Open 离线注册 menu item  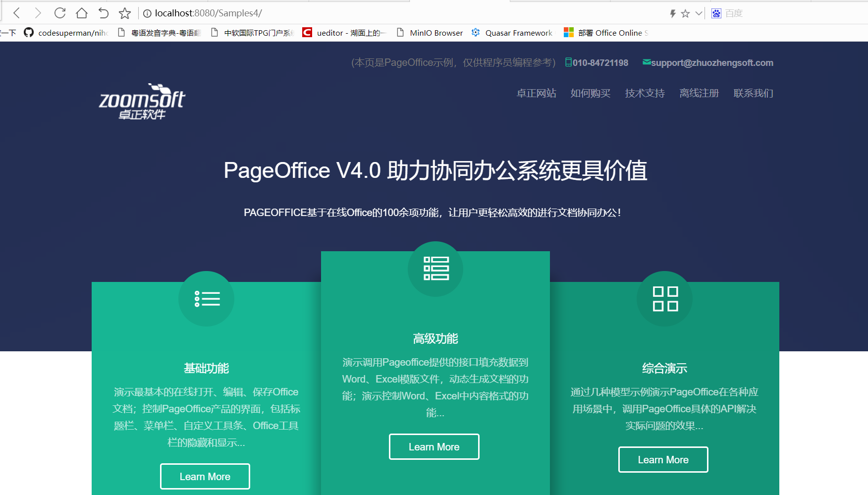coord(699,93)
